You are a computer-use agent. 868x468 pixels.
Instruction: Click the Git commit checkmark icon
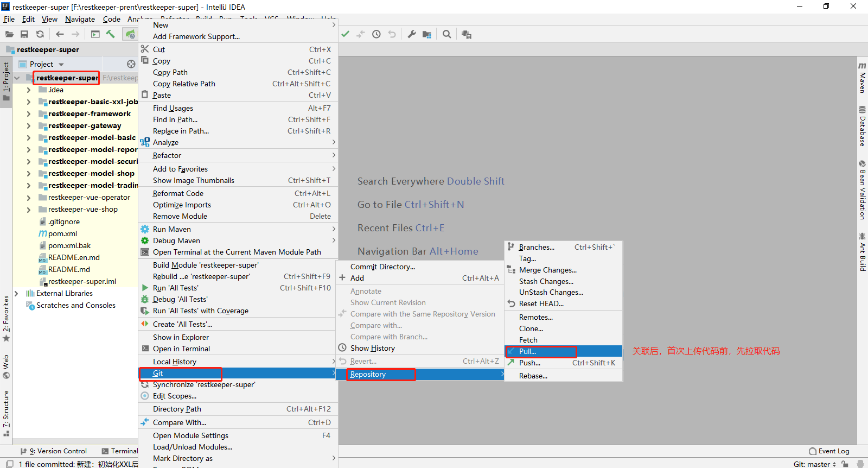[346, 34]
